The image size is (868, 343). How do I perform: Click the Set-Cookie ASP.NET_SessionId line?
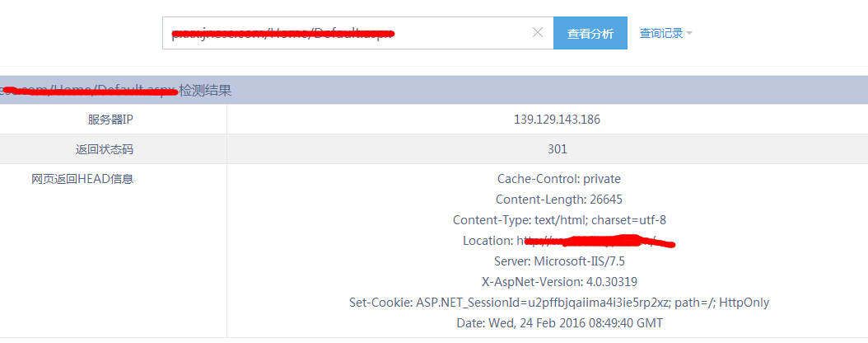point(558,303)
